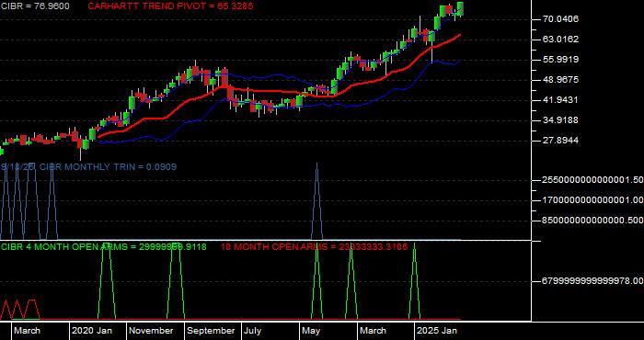The height and width of the screenshot is (340, 644).
Task: Click the 70.0406 price axis value
Action: pyautogui.click(x=560, y=19)
